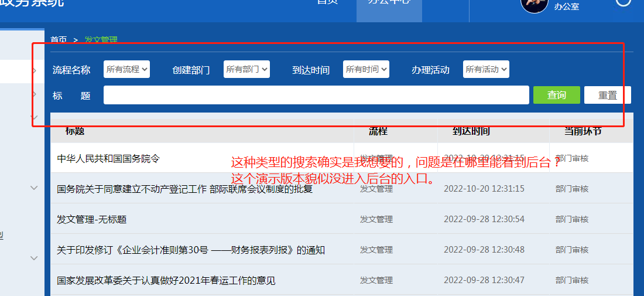
Task: Click the 当前环节 column header
Action: [583, 131]
